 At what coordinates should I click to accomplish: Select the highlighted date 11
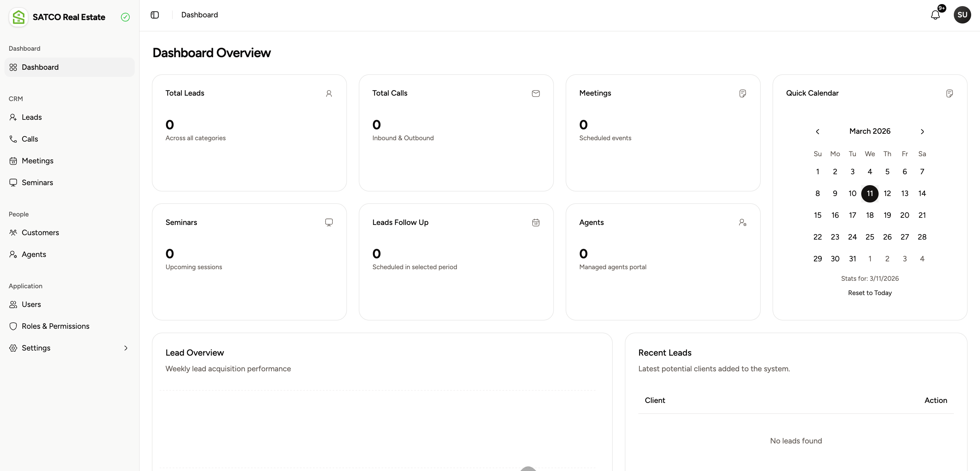coord(870,193)
